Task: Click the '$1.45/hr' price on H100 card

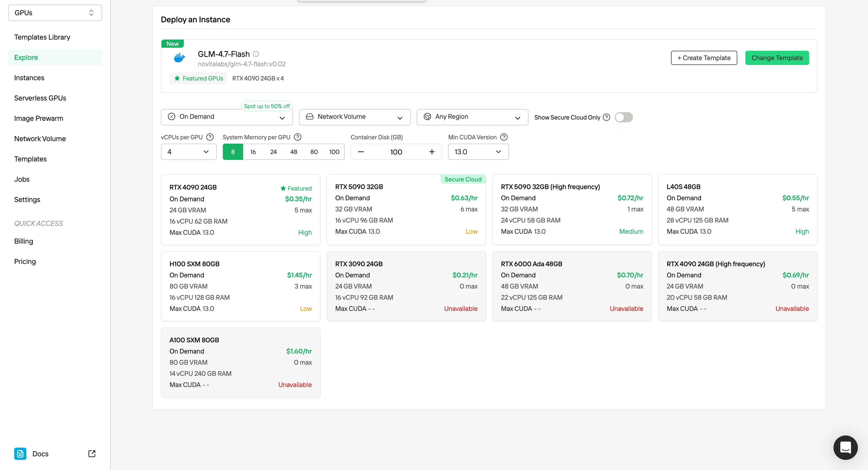Action: pyautogui.click(x=299, y=275)
